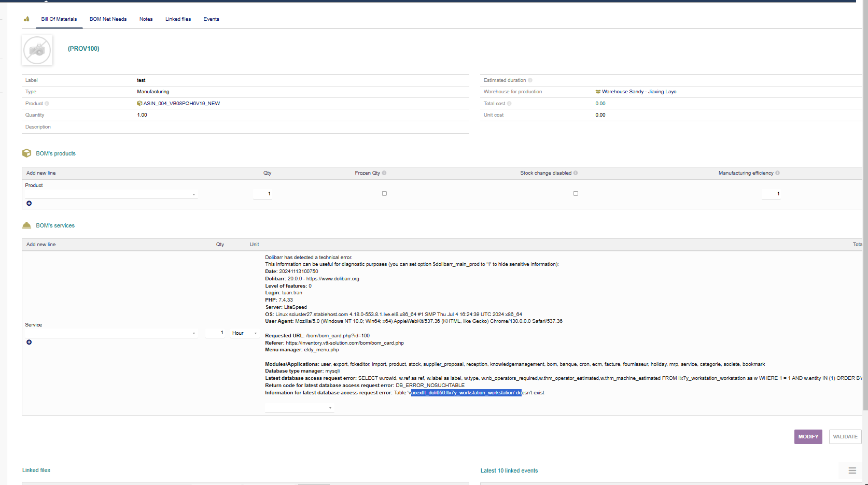Open the Linked files tab
The width and height of the screenshot is (868, 485).
[178, 19]
